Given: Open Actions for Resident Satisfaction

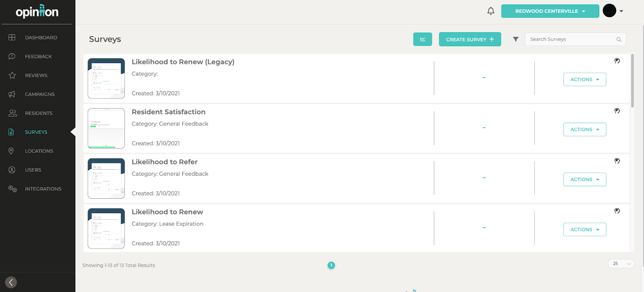Looking at the screenshot, I should 584,130.
